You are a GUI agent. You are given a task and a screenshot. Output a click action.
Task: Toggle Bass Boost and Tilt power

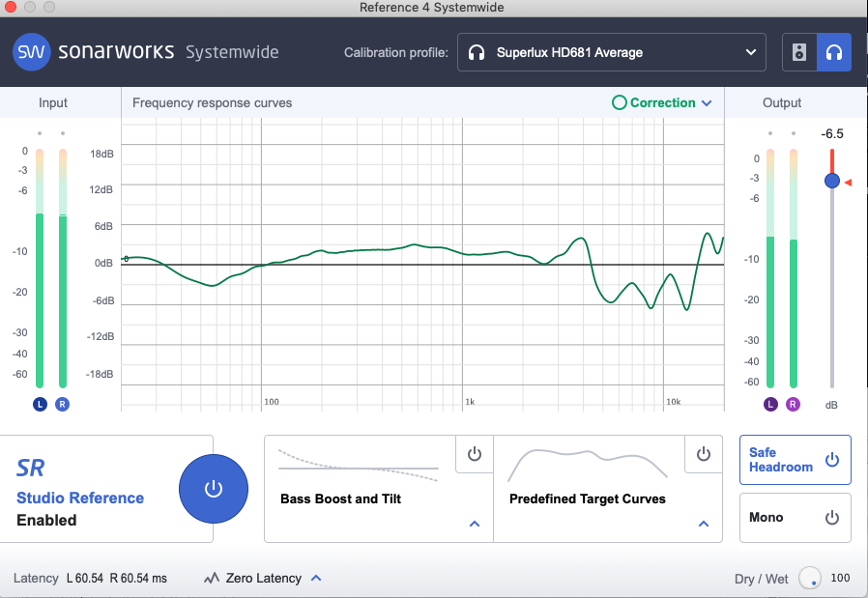[x=475, y=454]
